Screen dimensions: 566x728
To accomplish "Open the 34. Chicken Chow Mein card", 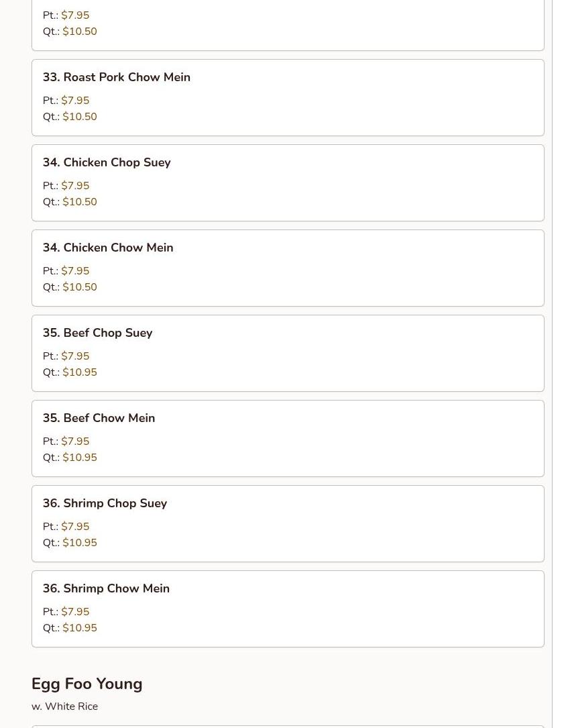I will click(288, 268).
